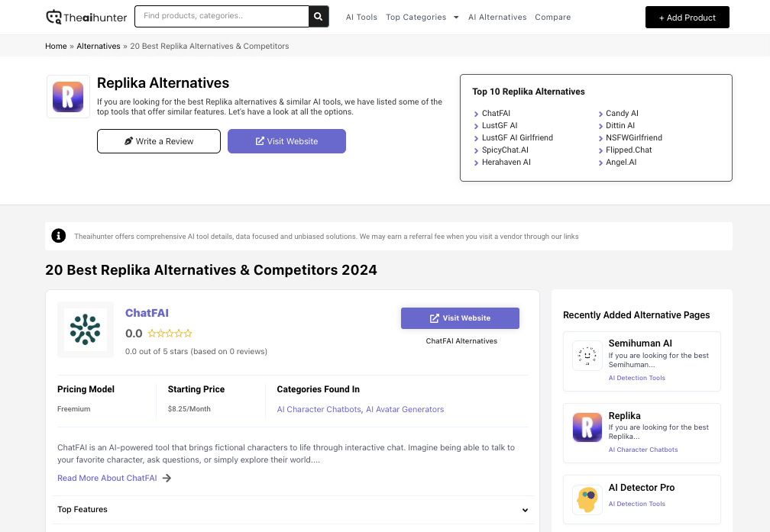770x532 pixels.
Task: Open Dittin AI link
Action: pos(620,126)
